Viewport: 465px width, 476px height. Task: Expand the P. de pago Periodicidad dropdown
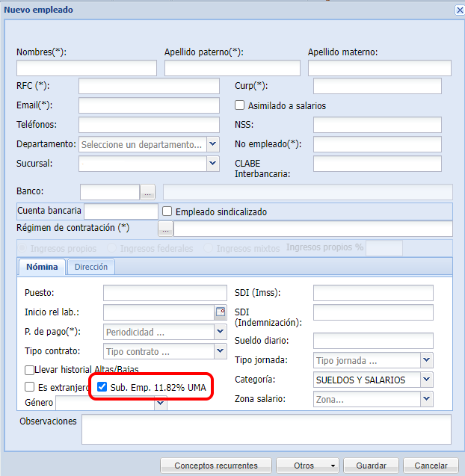pyautogui.click(x=221, y=331)
